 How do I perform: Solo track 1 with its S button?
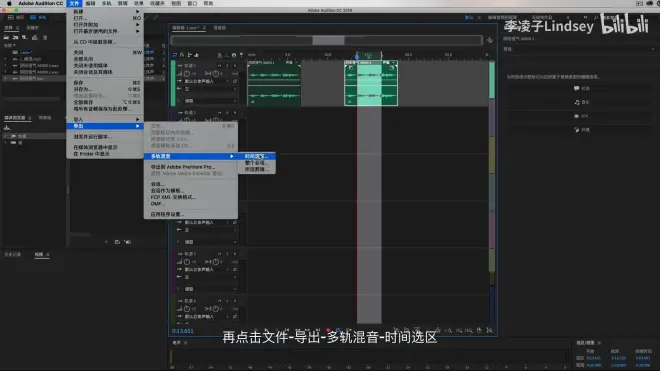point(227,66)
